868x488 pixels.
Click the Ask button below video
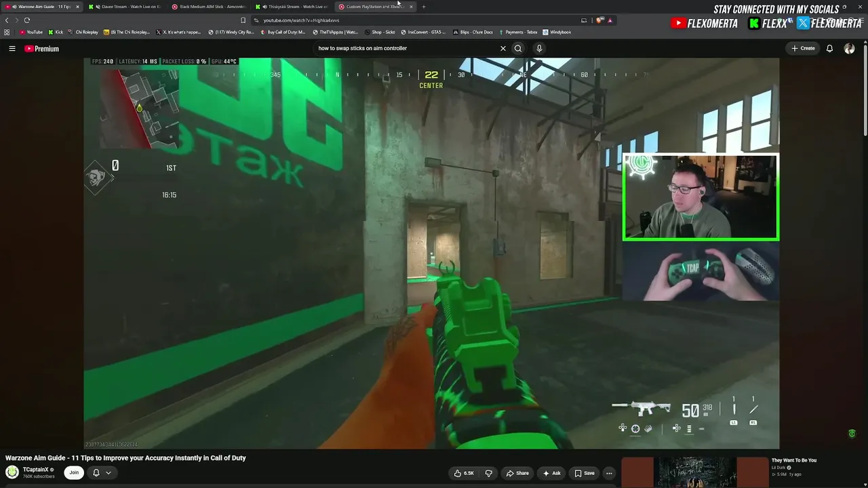pyautogui.click(x=553, y=473)
